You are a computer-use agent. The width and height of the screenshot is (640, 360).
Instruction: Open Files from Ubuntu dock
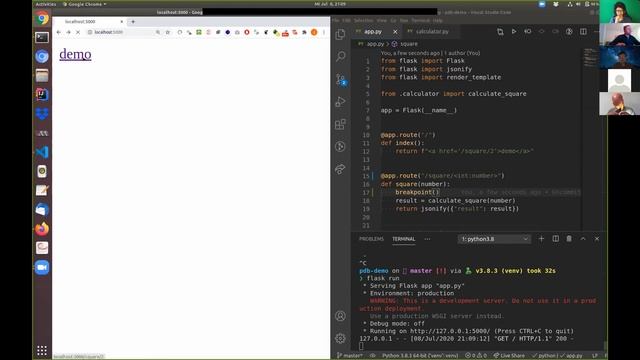click(x=42, y=76)
